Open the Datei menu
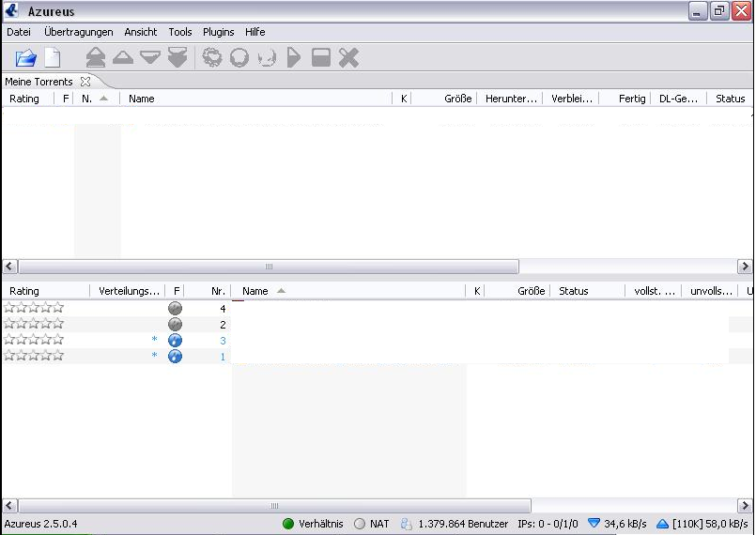Viewport: 756px width, 535px height. tap(19, 32)
